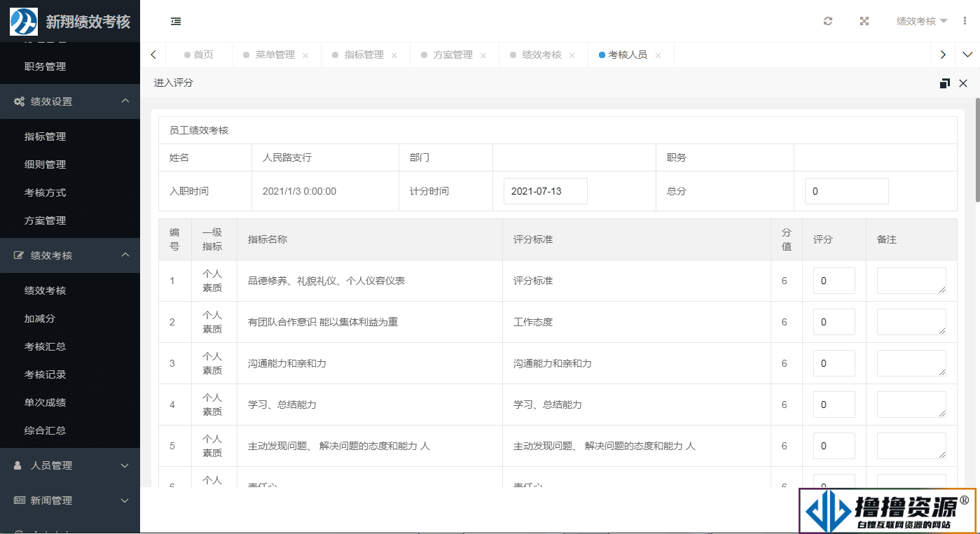
Task: Switch to the 绩效考核 tab
Action: tap(542, 55)
